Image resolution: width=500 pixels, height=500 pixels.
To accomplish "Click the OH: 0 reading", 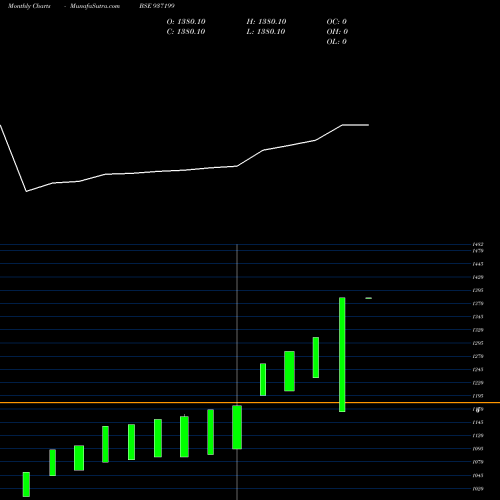I will click(337, 32).
